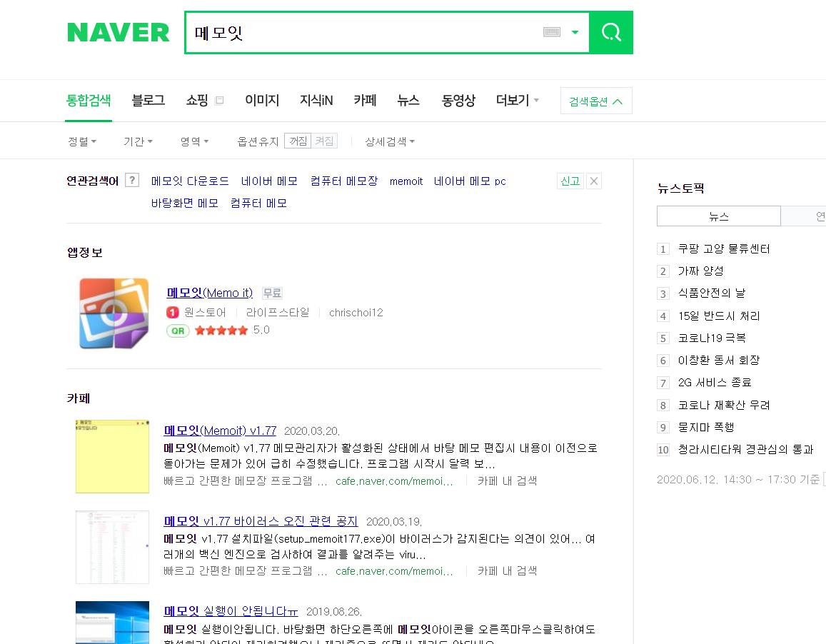
Task: Click news topic 이창환 동서 회장
Action: point(719,360)
